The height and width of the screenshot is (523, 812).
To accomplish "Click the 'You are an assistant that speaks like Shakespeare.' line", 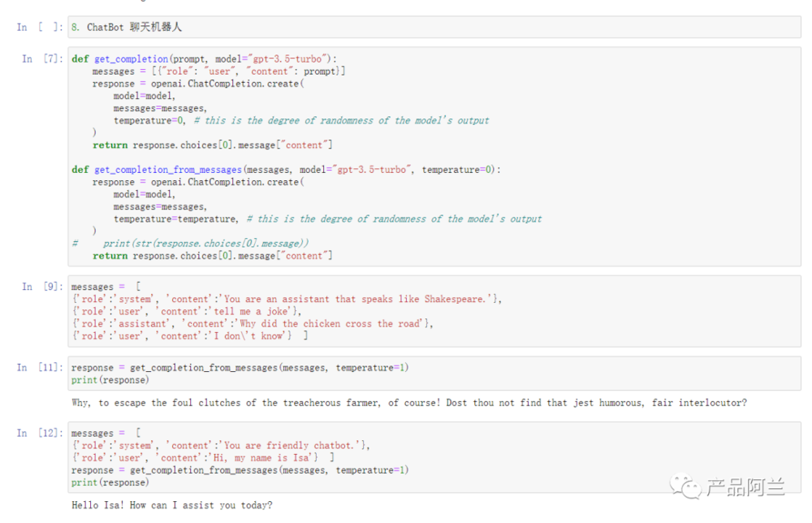I will point(287,300).
